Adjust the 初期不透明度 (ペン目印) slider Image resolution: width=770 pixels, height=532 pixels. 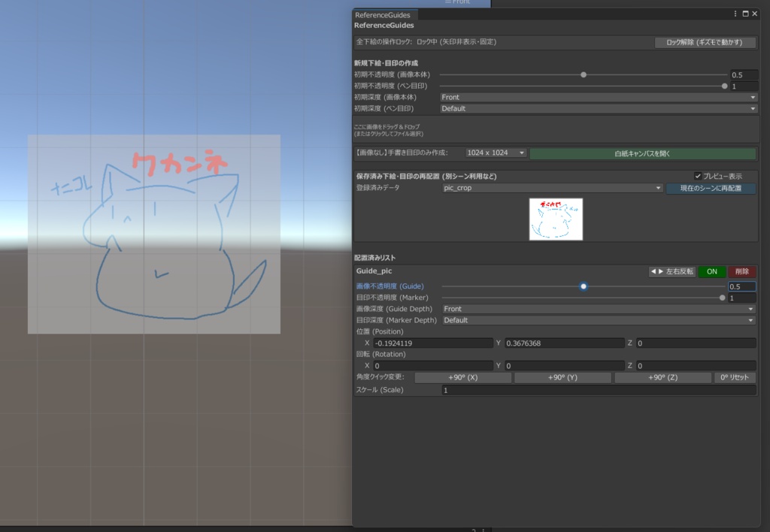click(584, 86)
